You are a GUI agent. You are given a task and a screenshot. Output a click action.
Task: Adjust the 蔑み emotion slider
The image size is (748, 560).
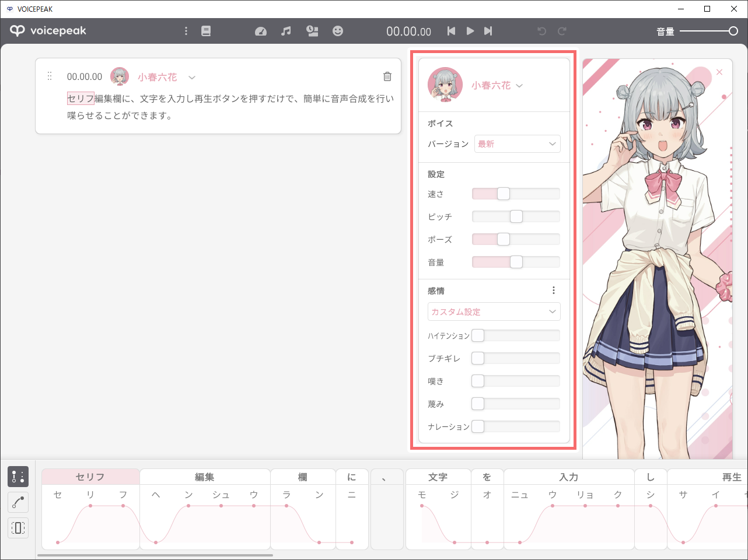pos(516,404)
